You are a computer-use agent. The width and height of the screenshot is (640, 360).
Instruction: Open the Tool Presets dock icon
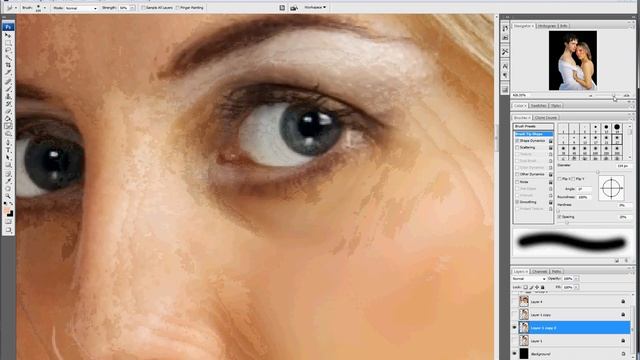click(x=505, y=52)
